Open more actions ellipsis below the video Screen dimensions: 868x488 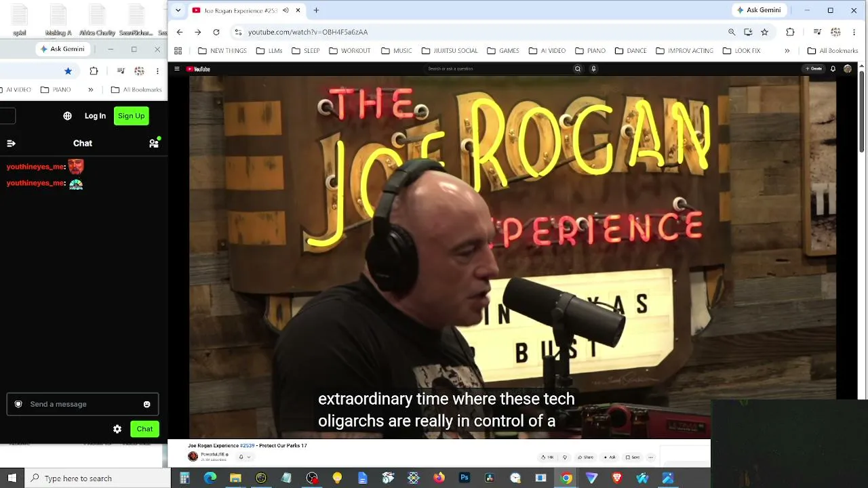(x=650, y=457)
